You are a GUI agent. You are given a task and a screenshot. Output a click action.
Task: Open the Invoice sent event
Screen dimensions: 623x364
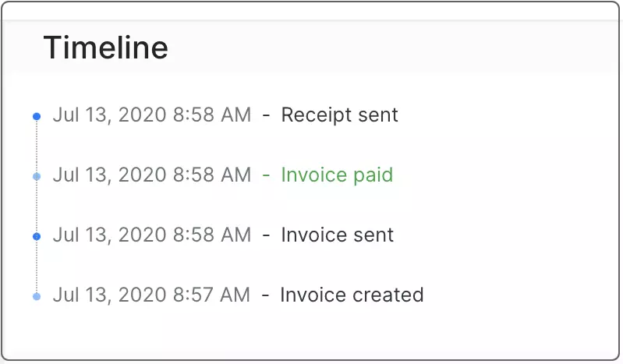click(x=337, y=235)
